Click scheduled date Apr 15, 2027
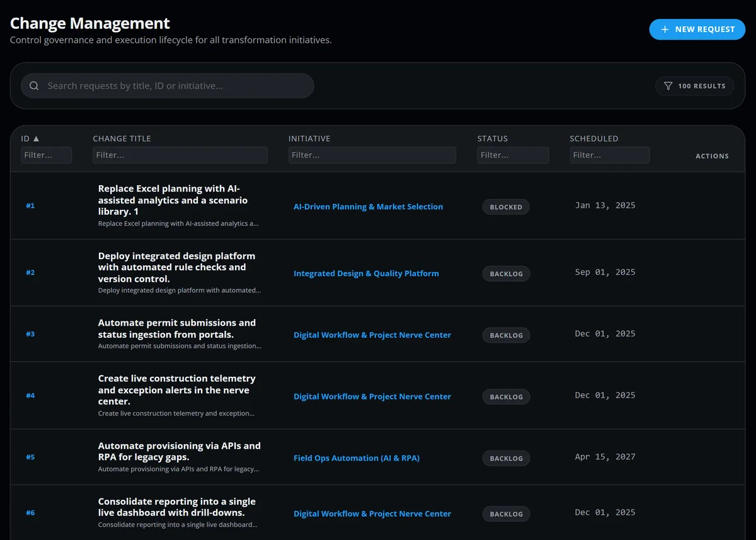756x540 pixels. tap(605, 457)
